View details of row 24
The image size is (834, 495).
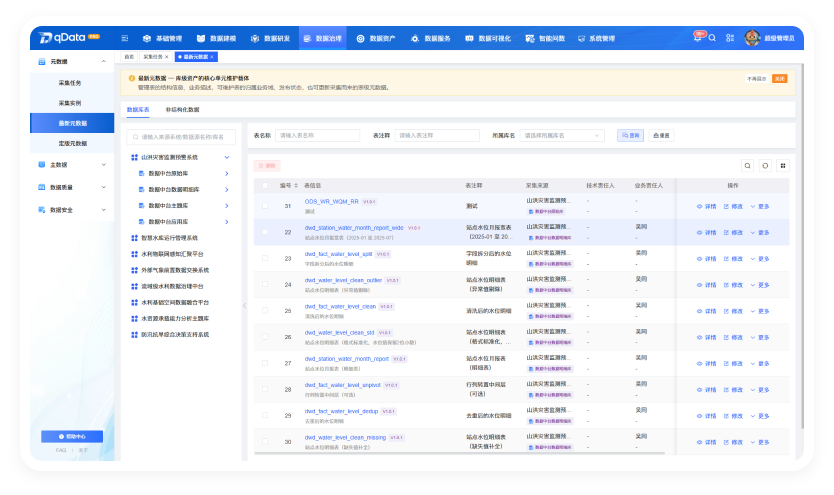coord(706,285)
